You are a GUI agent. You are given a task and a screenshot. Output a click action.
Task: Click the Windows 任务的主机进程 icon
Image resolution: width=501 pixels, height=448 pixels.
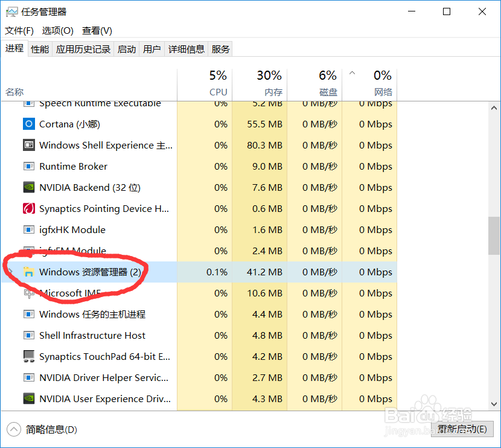(x=29, y=314)
